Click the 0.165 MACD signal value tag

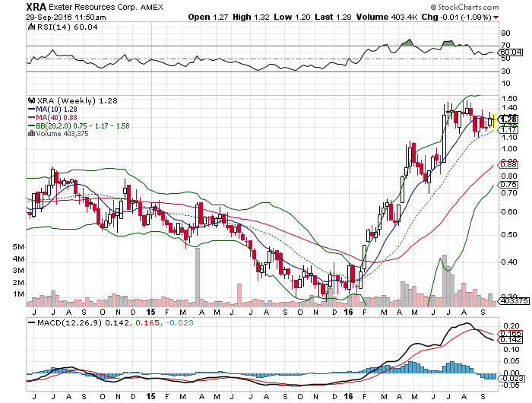pyautogui.click(x=509, y=333)
